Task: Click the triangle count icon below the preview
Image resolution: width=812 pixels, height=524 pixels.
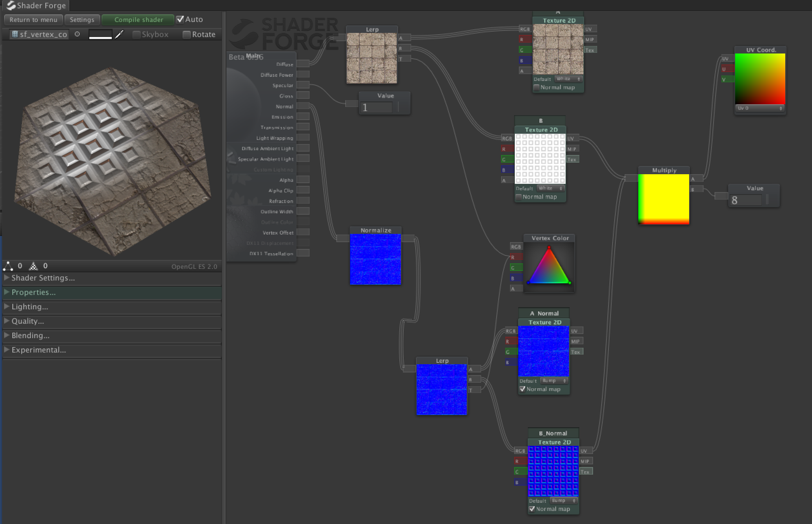Action: [33, 266]
